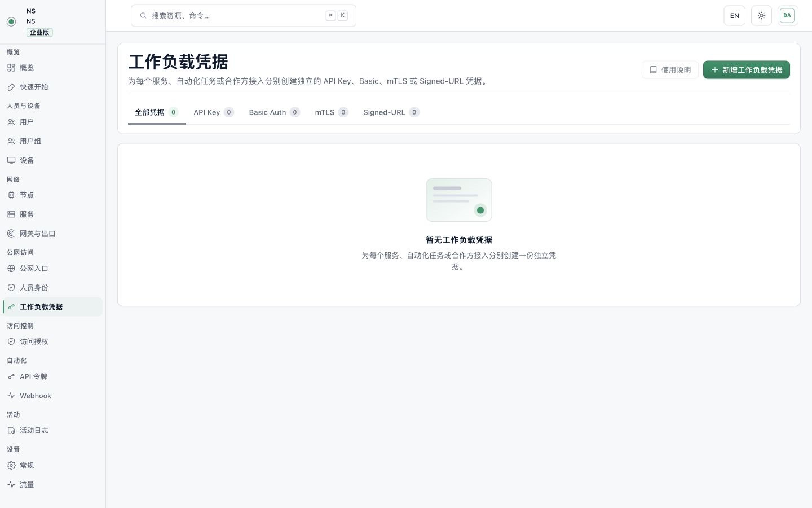Open Webhook settings in sidebar
The height and width of the screenshot is (508, 812).
click(52, 396)
